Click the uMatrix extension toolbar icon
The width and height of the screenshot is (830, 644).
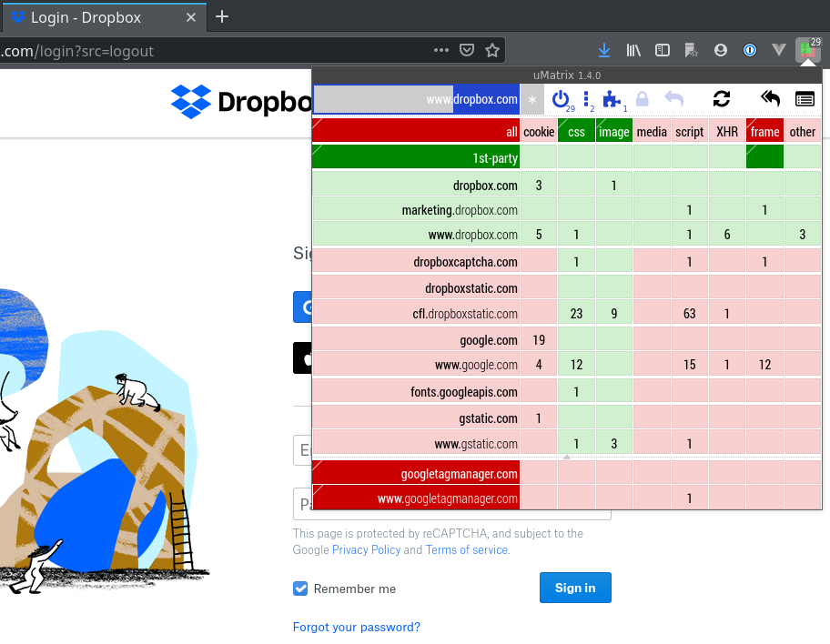pos(808,50)
